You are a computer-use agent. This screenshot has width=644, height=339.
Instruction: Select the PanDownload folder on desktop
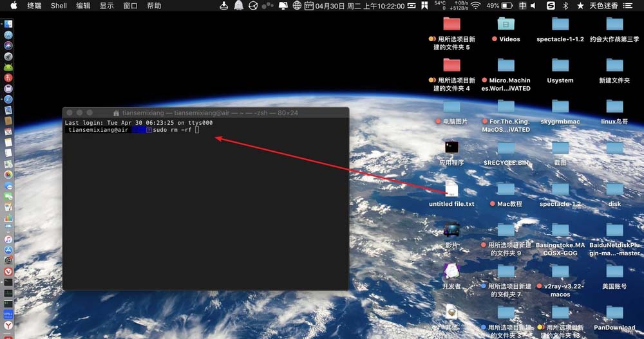click(614, 318)
